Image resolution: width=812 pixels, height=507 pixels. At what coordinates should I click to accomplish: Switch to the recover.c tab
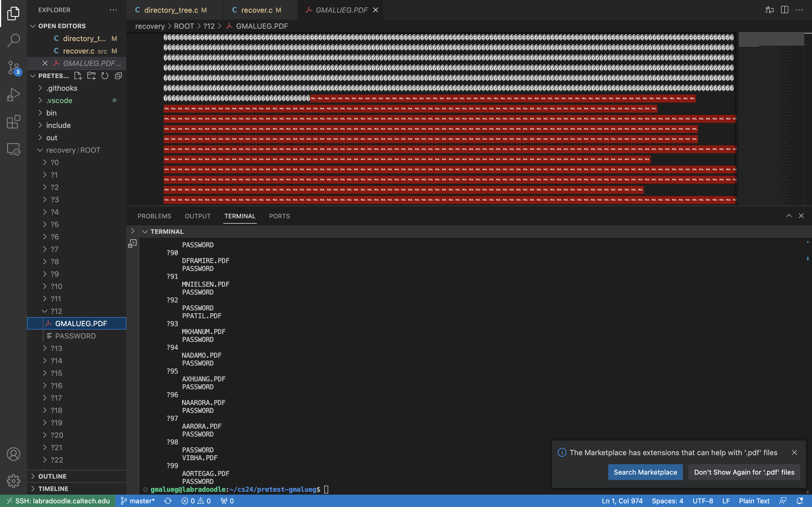pyautogui.click(x=257, y=10)
